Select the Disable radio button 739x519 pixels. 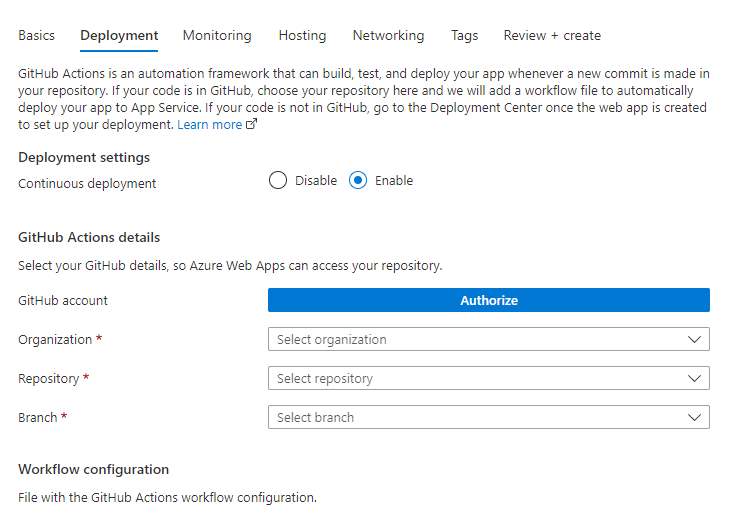pyautogui.click(x=278, y=181)
